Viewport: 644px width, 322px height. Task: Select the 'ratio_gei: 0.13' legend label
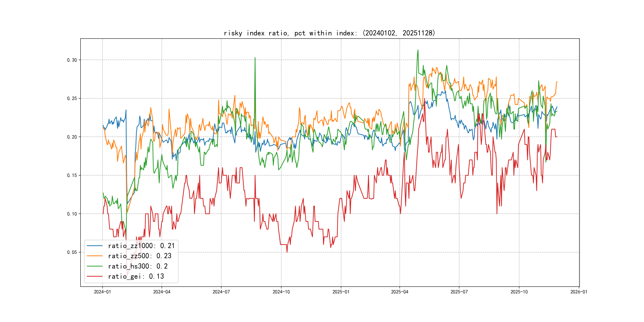point(136,276)
